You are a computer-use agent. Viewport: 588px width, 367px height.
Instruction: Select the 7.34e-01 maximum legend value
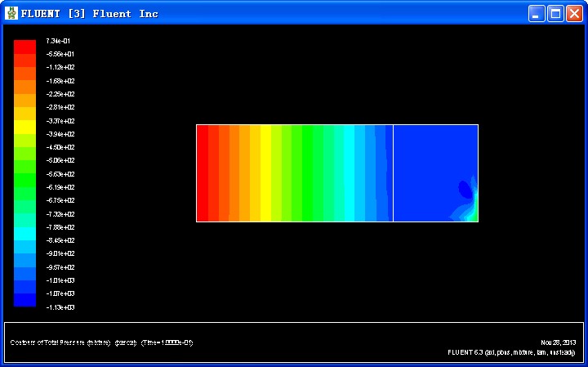point(59,40)
